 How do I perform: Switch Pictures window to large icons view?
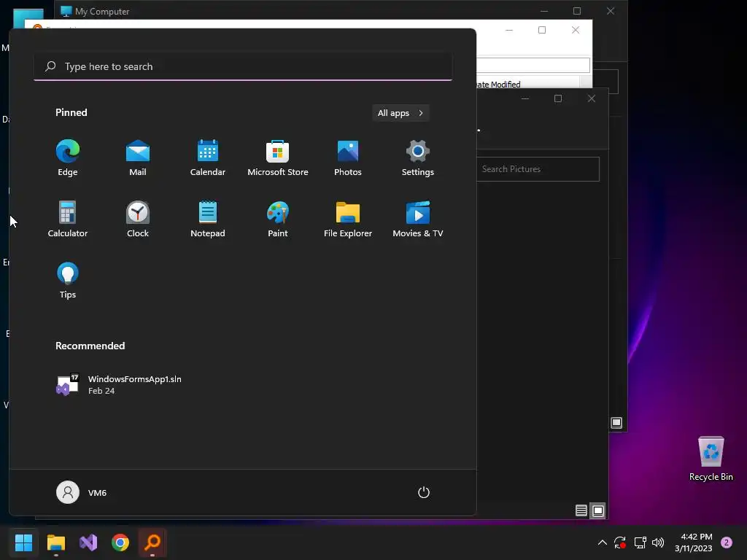click(x=598, y=511)
